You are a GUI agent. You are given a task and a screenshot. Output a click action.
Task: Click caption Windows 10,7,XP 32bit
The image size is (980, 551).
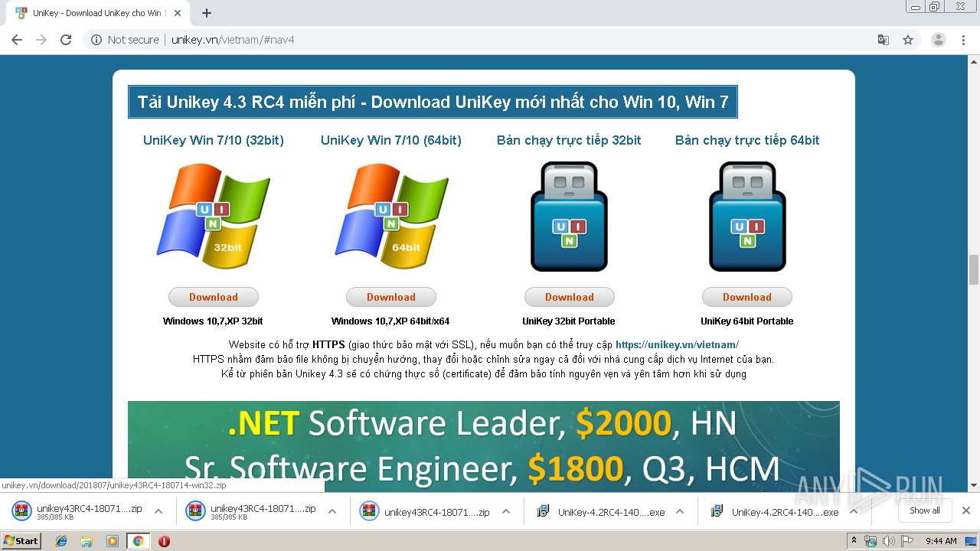point(213,321)
